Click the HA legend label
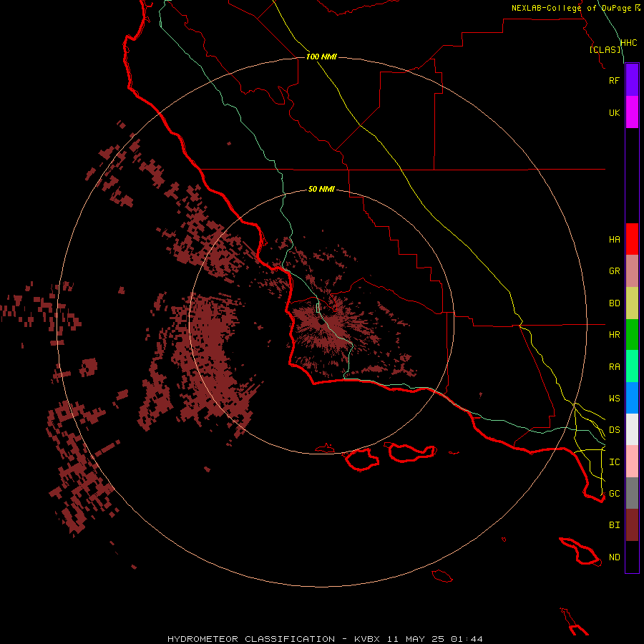This screenshot has height=644, width=644. coord(614,239)
